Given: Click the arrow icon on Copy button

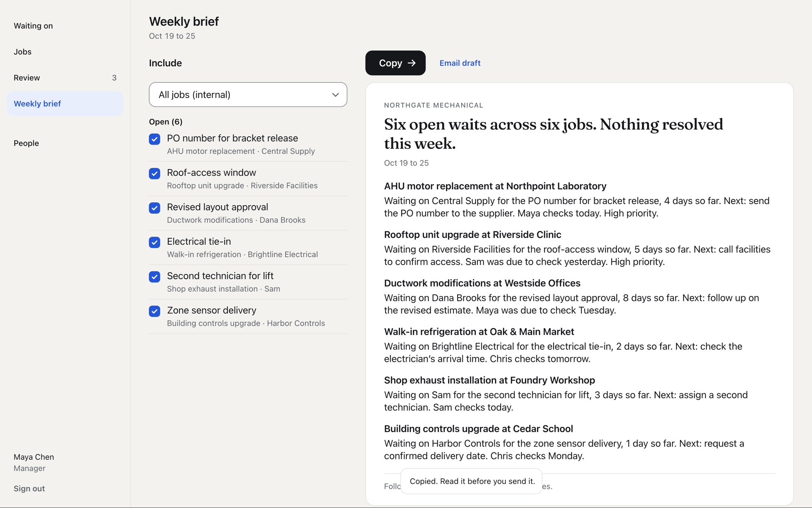Looking at the screenshot, I should point(412,63).
